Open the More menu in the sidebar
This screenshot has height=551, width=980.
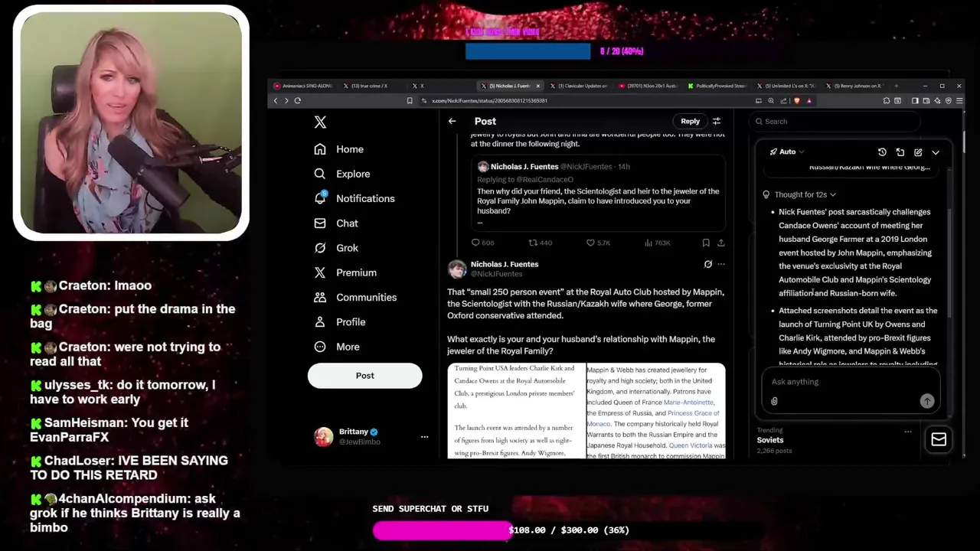[x=336, y=347]
